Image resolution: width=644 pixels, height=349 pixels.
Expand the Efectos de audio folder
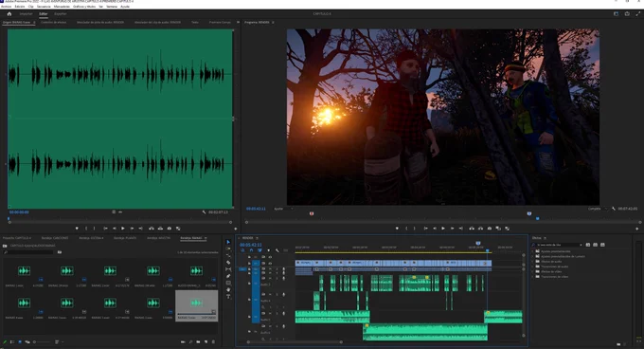[533, 262]
